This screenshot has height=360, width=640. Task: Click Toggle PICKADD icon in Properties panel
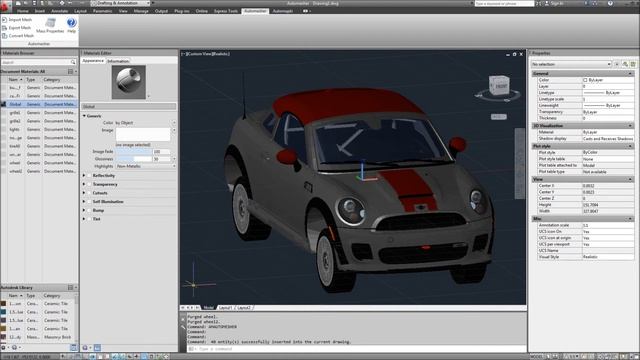click(x=617, y=64)
